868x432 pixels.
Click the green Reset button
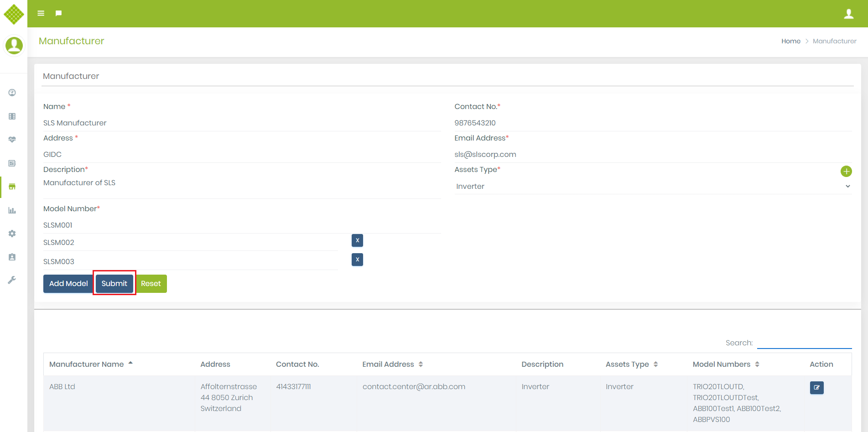pos(151,284)
